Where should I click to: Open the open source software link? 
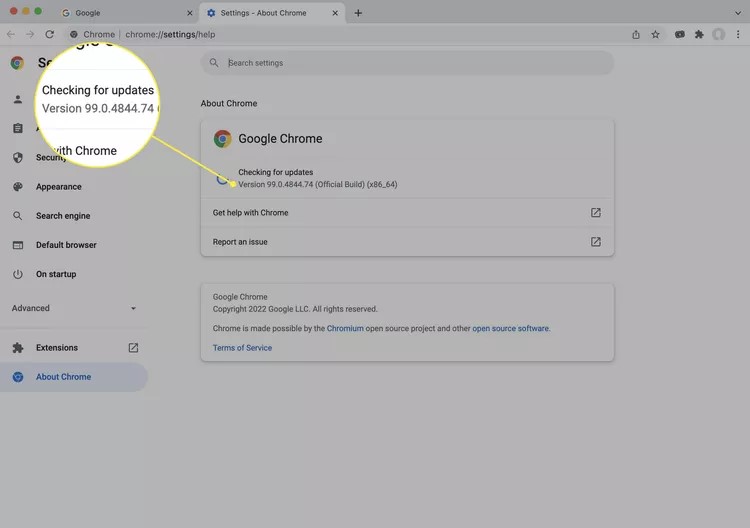pyautogui.click(x=510, y=329)
